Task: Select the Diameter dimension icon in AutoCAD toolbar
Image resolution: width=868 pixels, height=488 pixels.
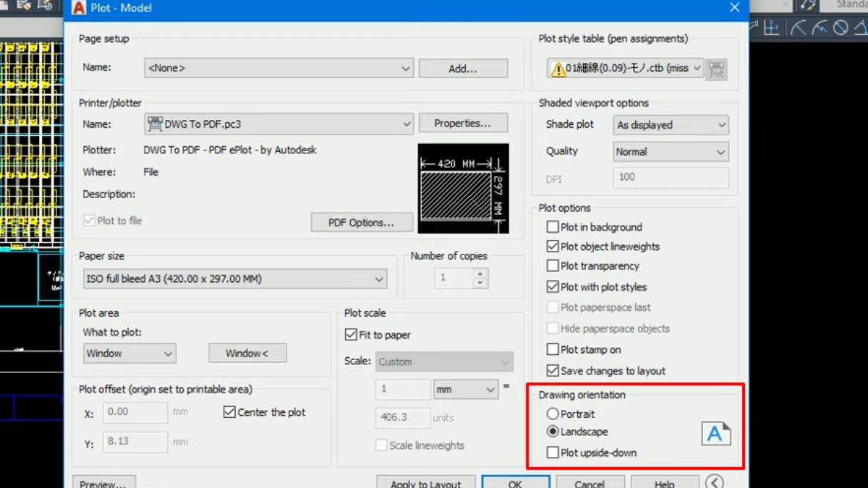Action: coord(841,28)
